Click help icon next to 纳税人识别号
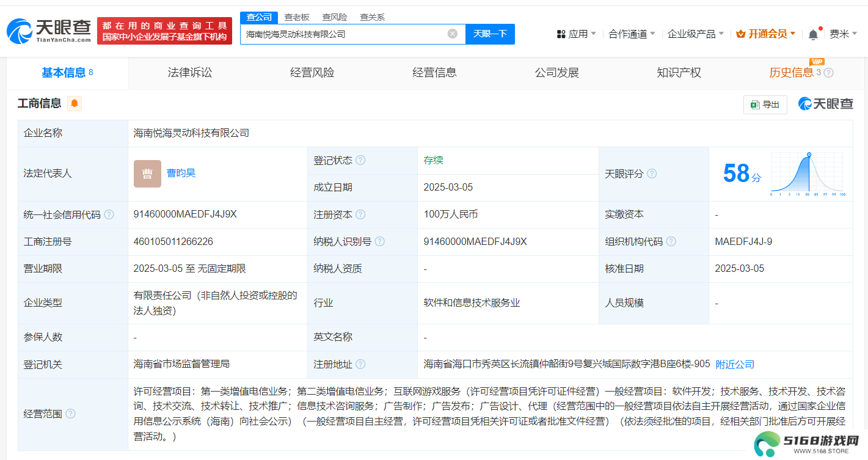This screenshot has width=868, height=460. tap(380, 241)
